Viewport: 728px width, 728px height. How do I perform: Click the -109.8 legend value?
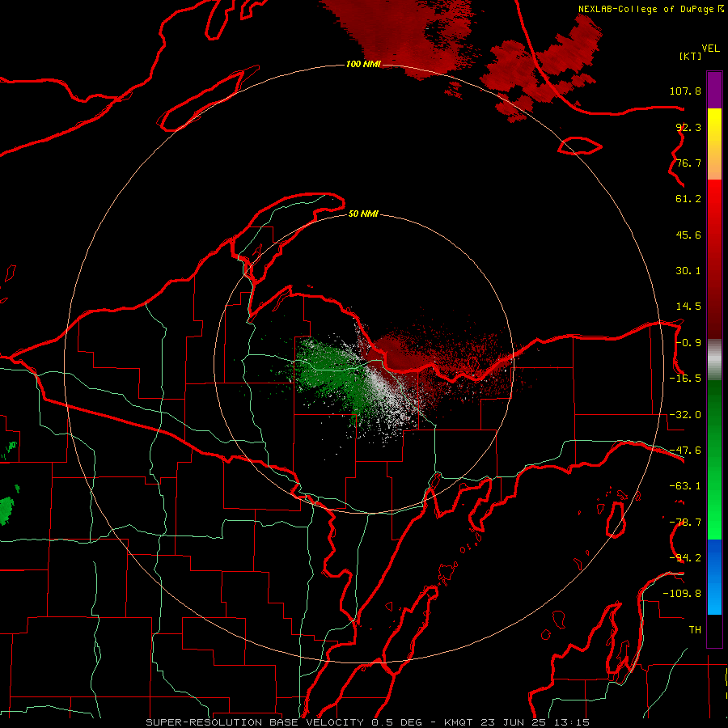tap(682, 594)
